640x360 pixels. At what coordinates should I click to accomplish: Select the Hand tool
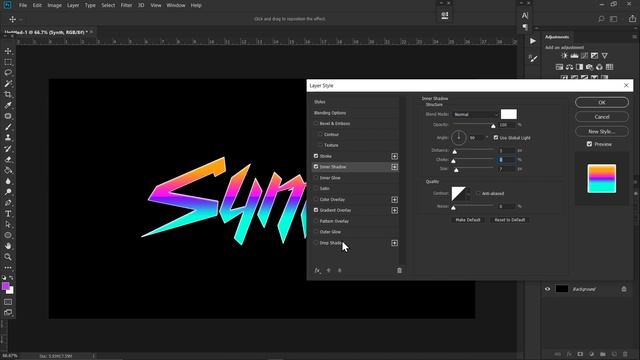pyautogui.click(x=8, y=246)
